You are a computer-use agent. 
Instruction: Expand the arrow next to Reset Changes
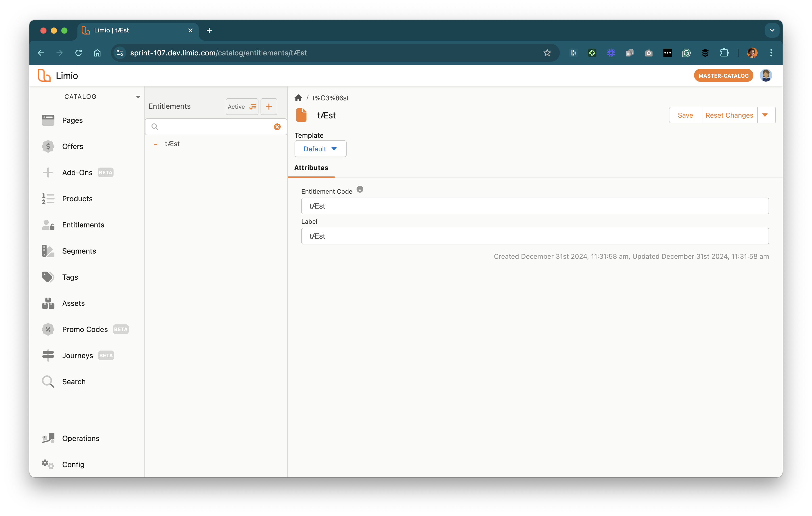click(x=765, y=115)
